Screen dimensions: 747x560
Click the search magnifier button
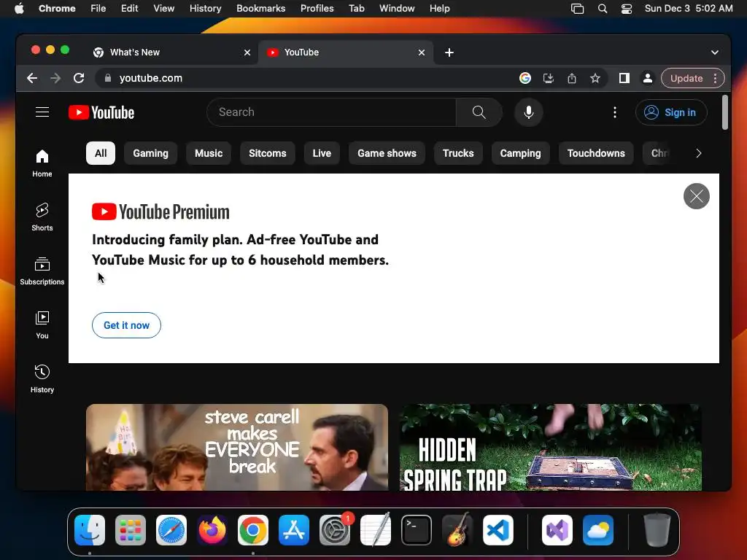[x=479, y=112]
